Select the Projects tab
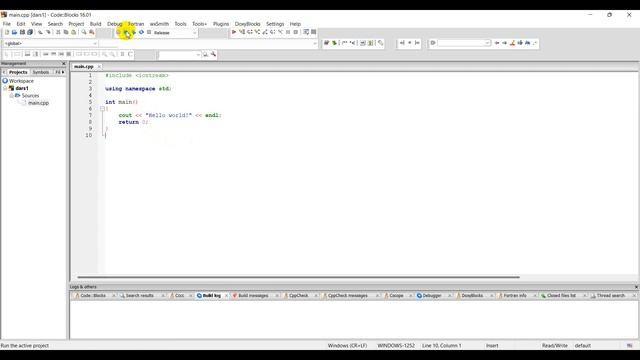The image size is (640, 360). click(x=18, y=72)
